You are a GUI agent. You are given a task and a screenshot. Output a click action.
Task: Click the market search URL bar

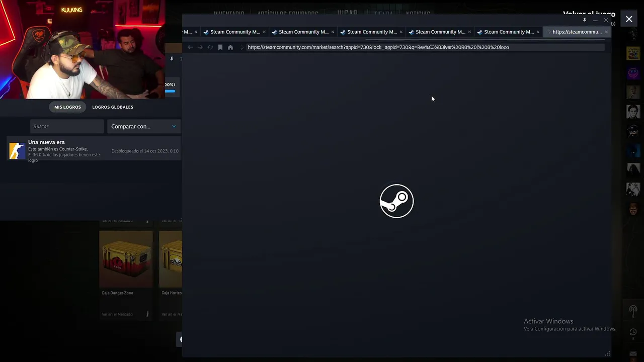click(x=425, y=47)
